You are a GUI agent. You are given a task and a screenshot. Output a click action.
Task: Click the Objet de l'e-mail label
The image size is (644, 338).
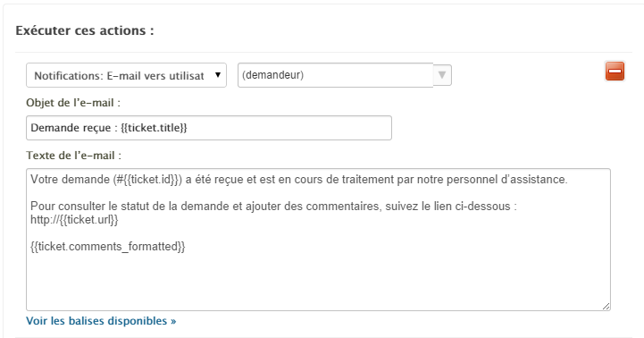(73, 103)
